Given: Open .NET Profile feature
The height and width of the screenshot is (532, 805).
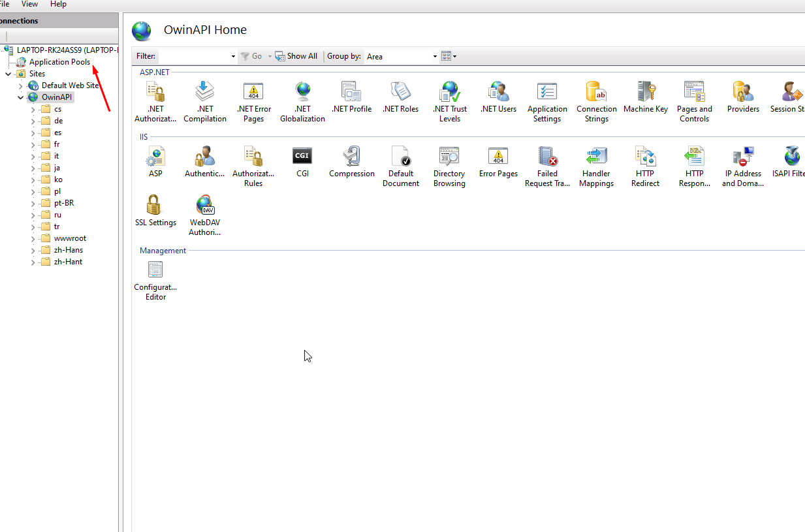Looking at the screenshot, I should [351, 97].
